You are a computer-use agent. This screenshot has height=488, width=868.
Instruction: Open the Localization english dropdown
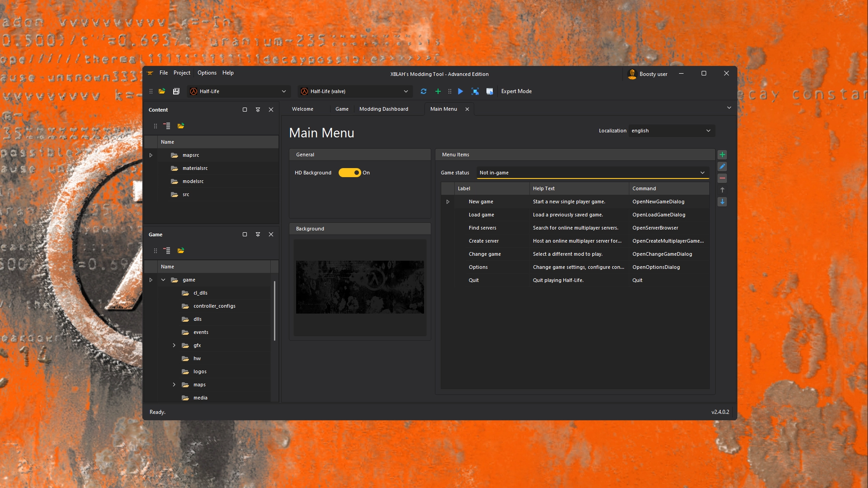[671, 131]
